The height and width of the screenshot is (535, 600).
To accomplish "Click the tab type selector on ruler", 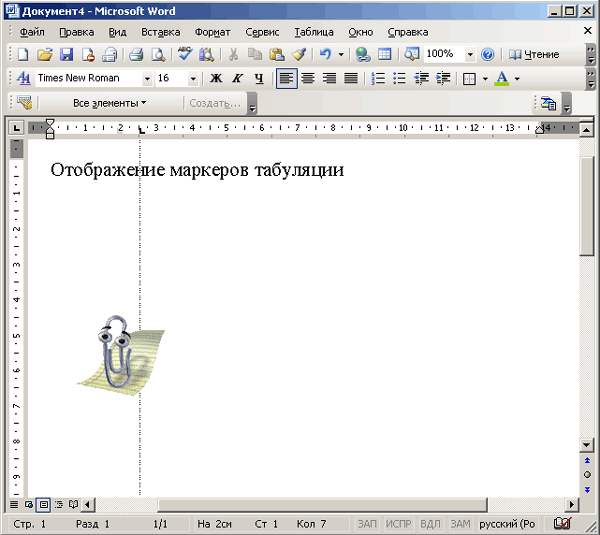I will (16, 128).
